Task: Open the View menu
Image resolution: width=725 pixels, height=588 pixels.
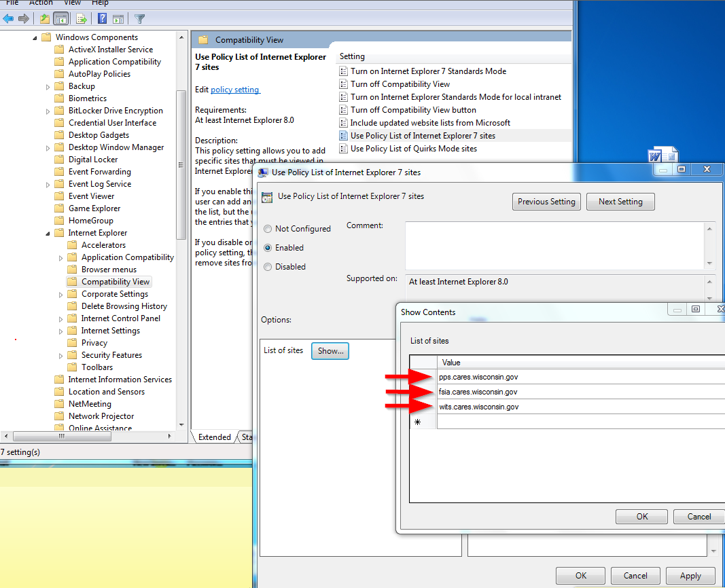Action: (72, 3)
